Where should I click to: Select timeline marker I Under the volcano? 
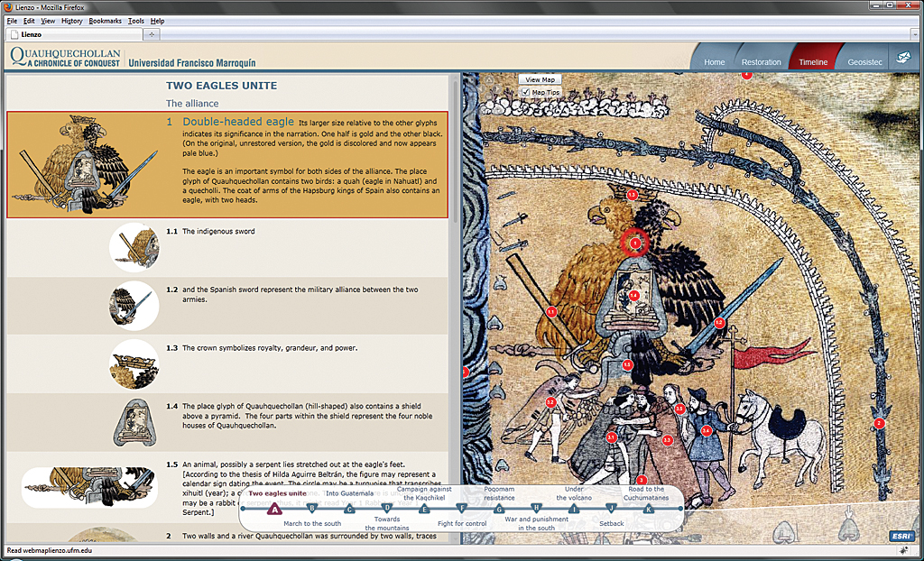point(574,509)
